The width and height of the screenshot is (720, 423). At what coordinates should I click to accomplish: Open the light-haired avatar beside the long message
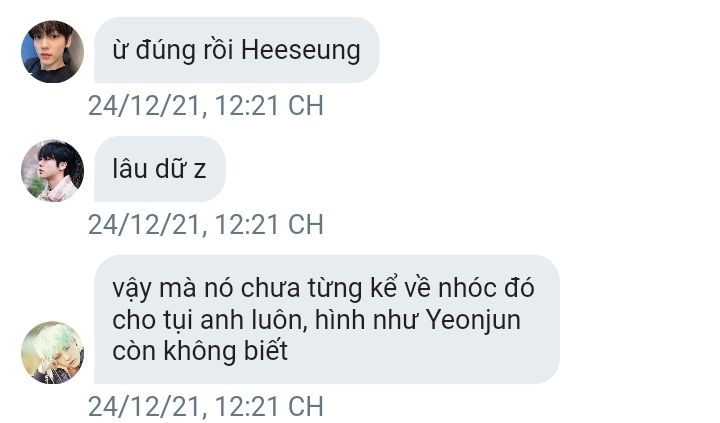point(52,352)
